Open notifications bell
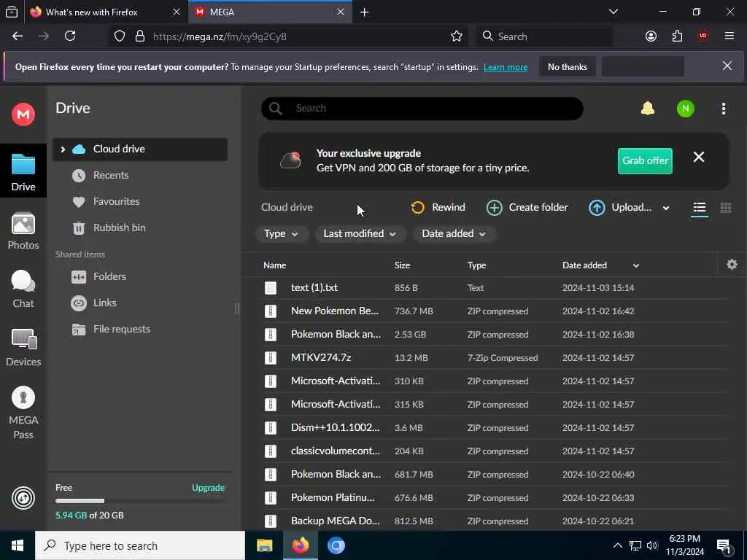This screenshot has width=747, height=560. 648,109
